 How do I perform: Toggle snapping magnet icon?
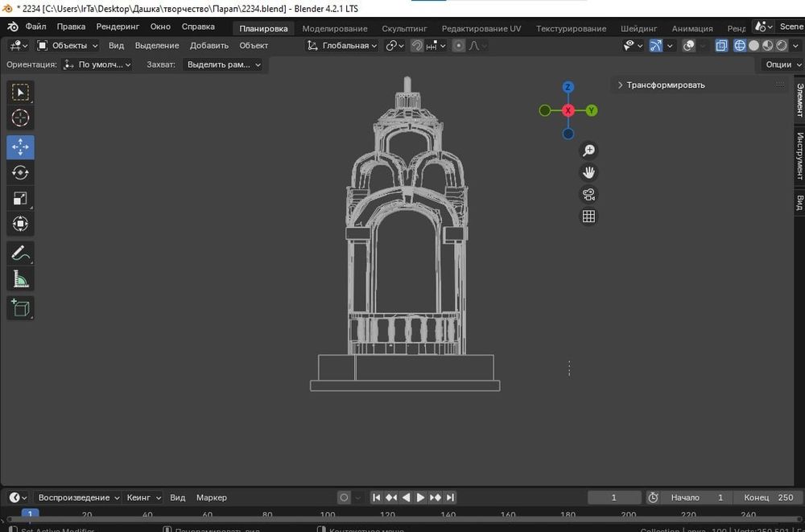417,46
